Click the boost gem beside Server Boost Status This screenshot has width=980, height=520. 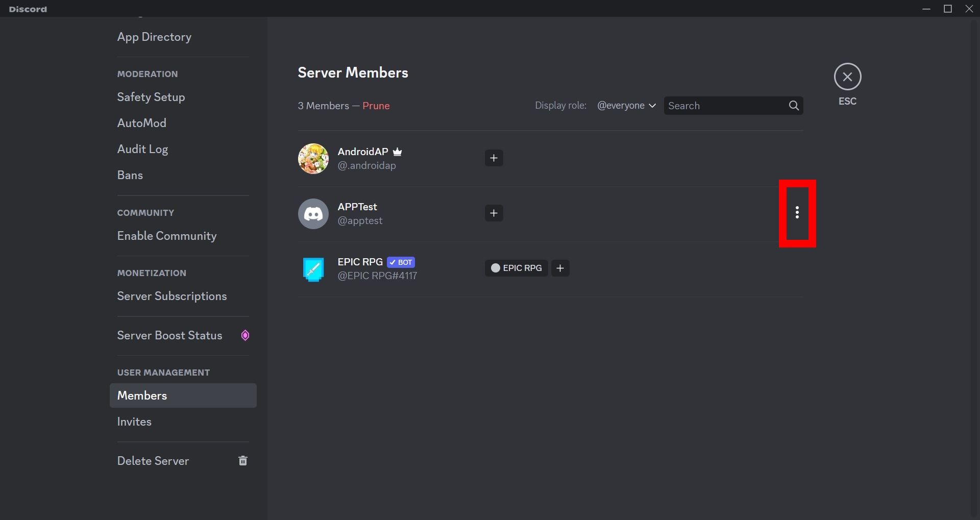(x=245, y=335)
